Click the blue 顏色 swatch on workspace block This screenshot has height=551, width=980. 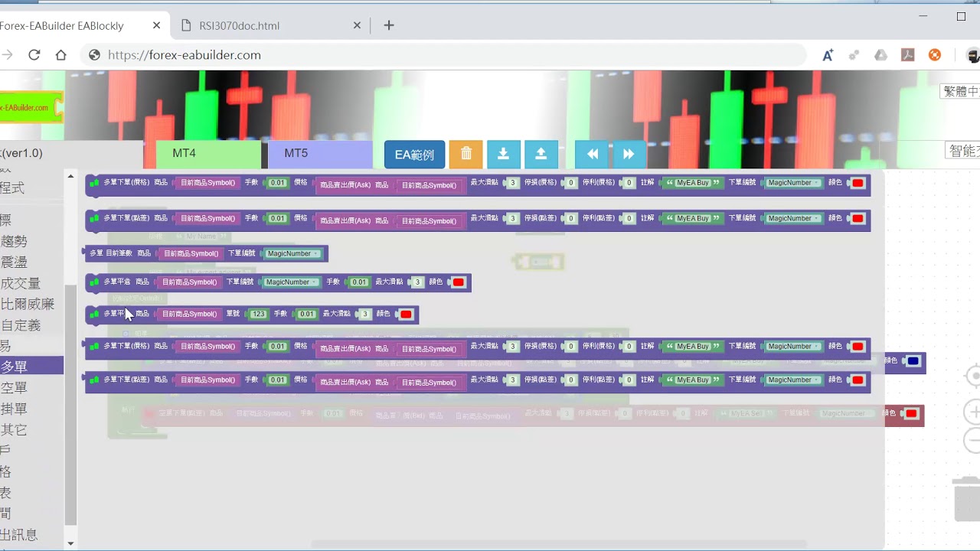pos(913,361)
